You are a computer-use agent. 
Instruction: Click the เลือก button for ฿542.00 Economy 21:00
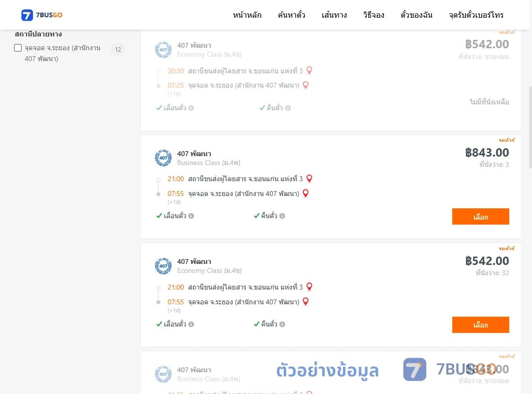(x=480, y=325)
